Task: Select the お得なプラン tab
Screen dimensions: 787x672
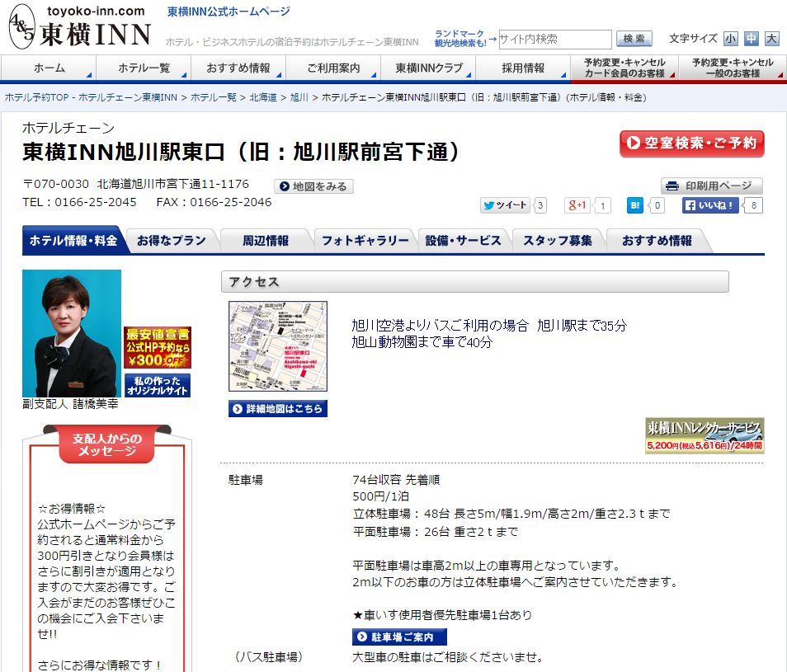Action: 171,241
